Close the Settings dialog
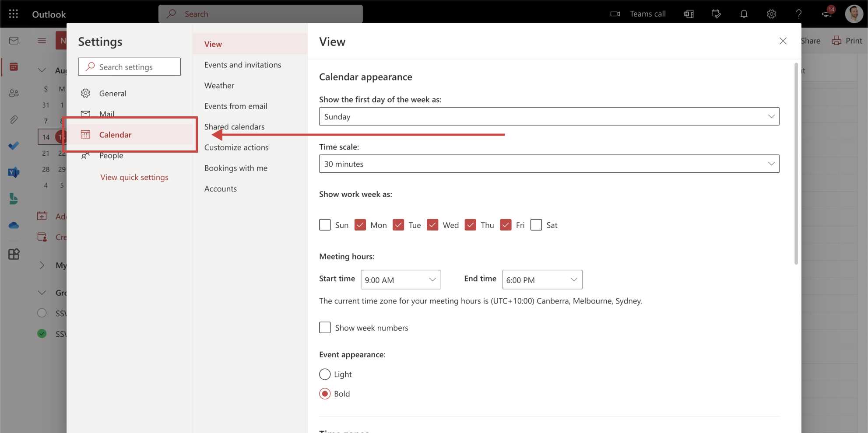868x433 pixels. tap(783, 41)
